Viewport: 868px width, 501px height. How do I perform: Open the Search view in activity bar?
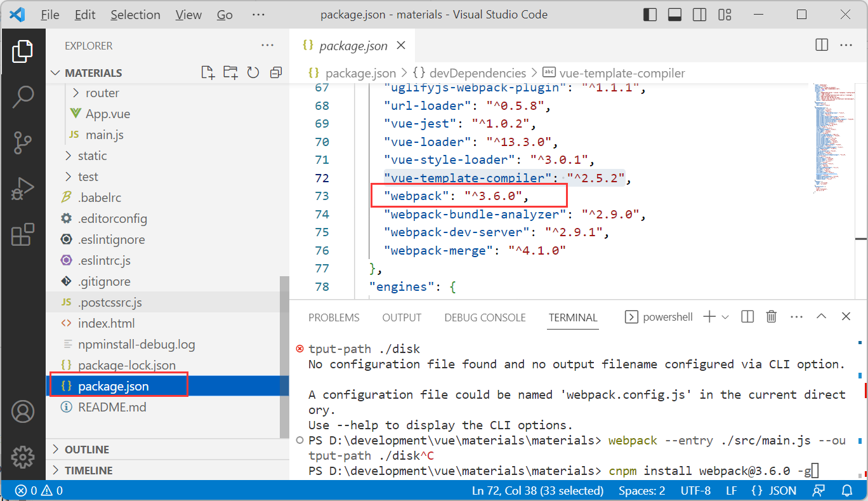23,97
